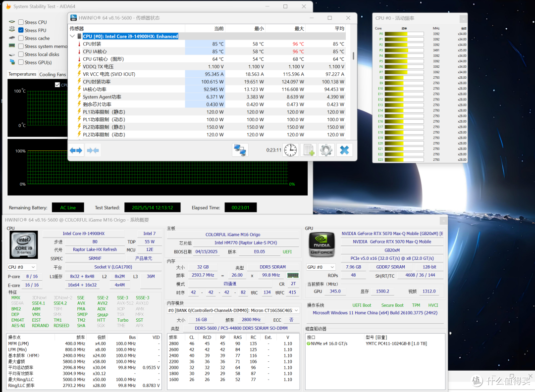Click the expand sensor columns arrows icon

tap(76, 150)
